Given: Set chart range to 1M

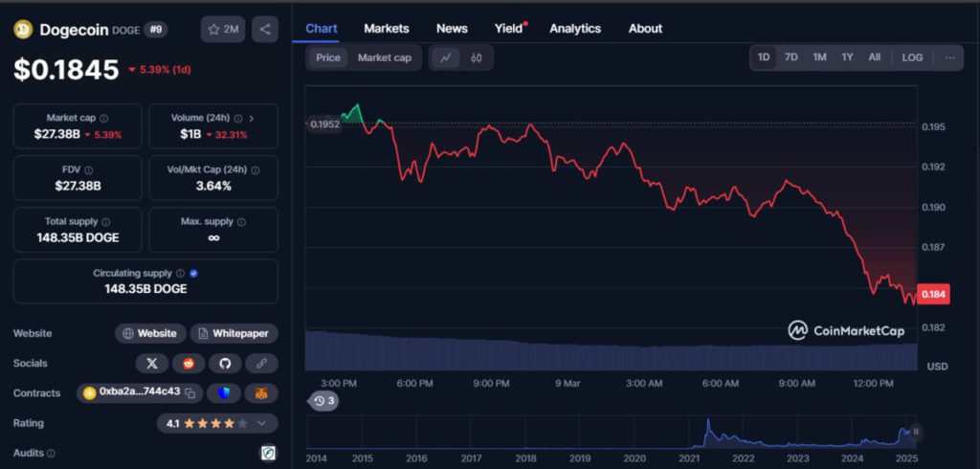Looking at the screenshot, I should (x=819, y=57).
